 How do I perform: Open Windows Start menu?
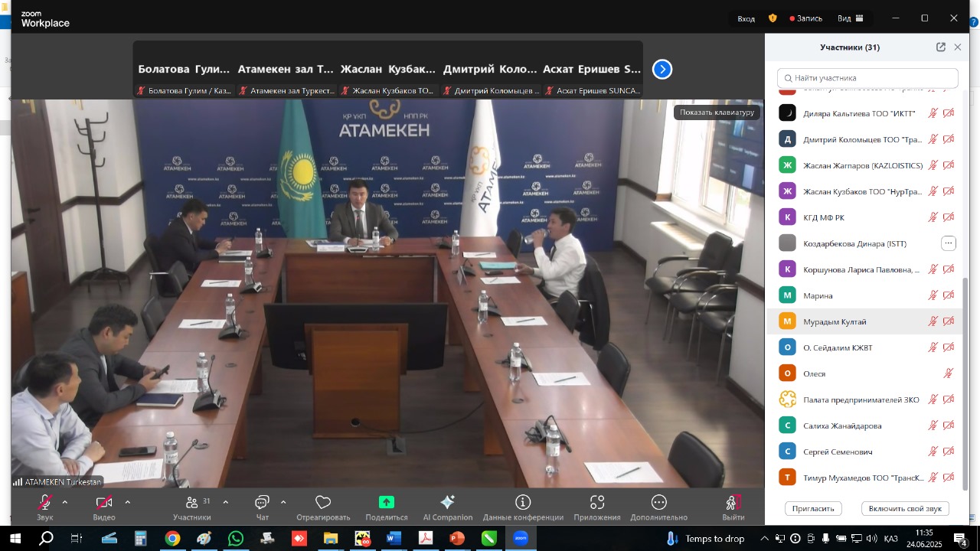pos(15,539)
